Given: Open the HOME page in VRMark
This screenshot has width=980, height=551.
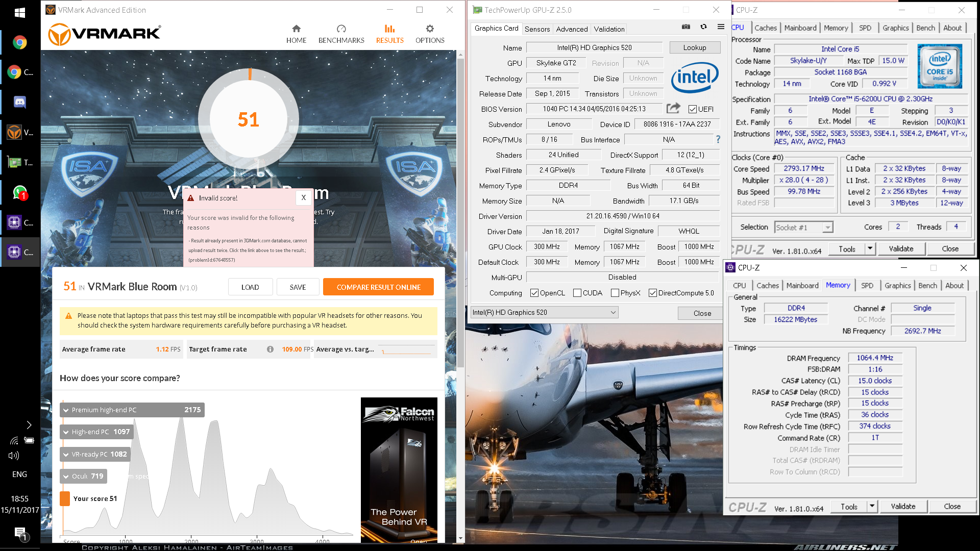Looking at the screenshot, I should pyautogui.click(x=296, y=34).
